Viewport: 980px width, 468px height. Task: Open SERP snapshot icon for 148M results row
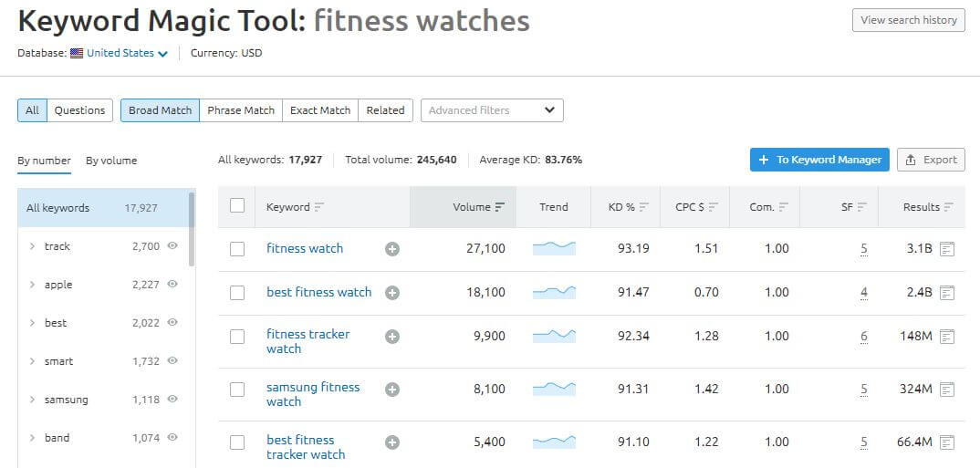[x=947, y=337]
